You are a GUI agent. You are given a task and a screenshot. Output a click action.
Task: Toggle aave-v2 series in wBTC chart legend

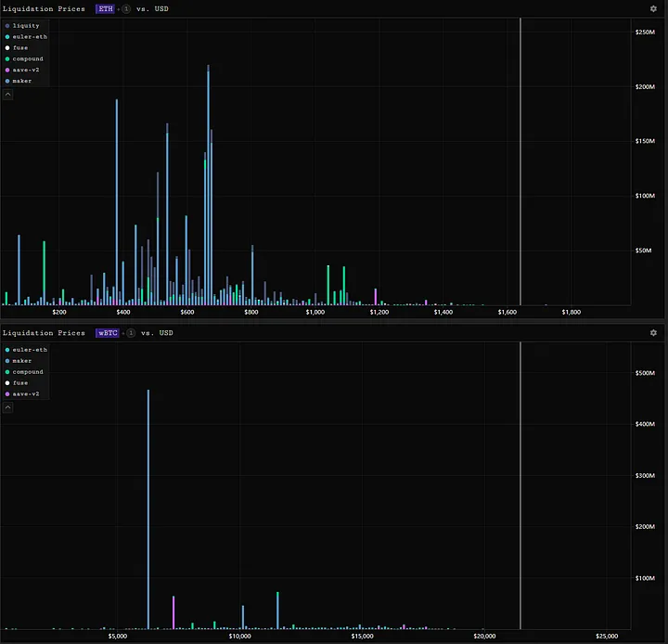pyautogui.click(x=26, y=394)
